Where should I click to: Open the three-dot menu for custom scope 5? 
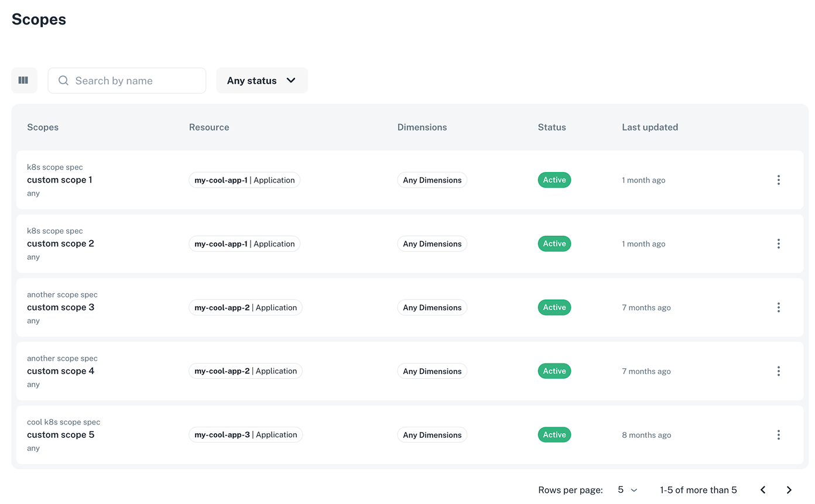point(778,435)
